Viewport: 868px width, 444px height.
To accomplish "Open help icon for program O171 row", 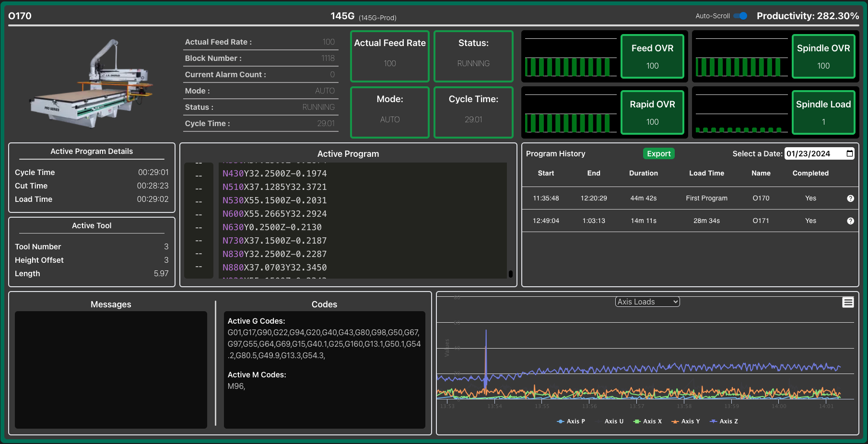I will click(850, 221).
